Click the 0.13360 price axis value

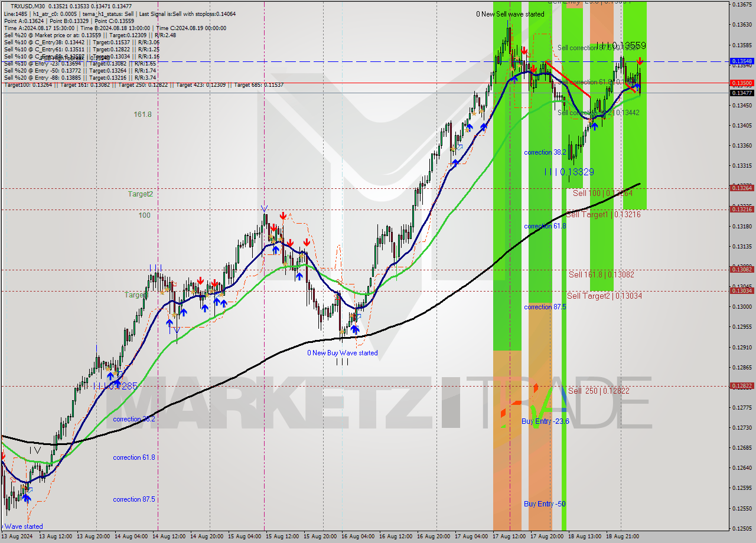742,145
